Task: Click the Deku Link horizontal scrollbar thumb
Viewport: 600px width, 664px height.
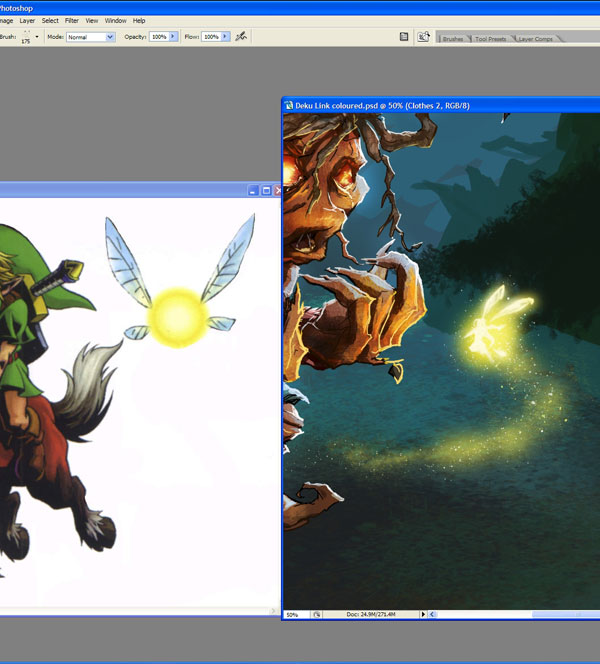Action: click(566, 614)
